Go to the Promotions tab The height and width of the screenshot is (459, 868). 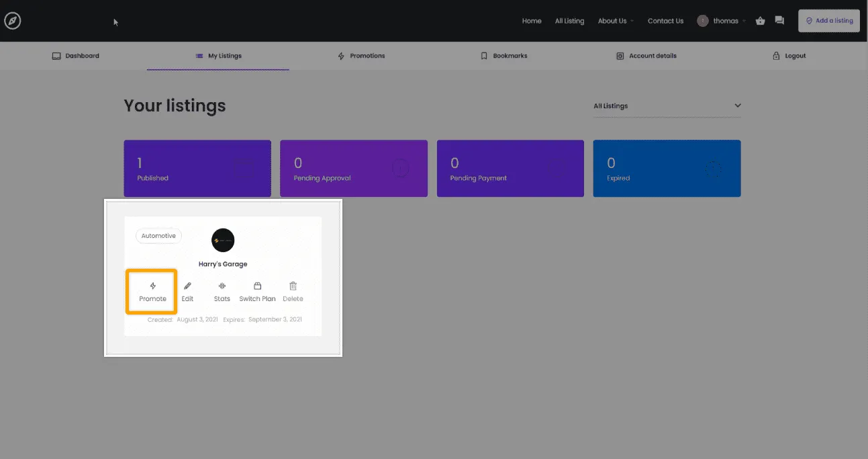[x=361, y=56]
